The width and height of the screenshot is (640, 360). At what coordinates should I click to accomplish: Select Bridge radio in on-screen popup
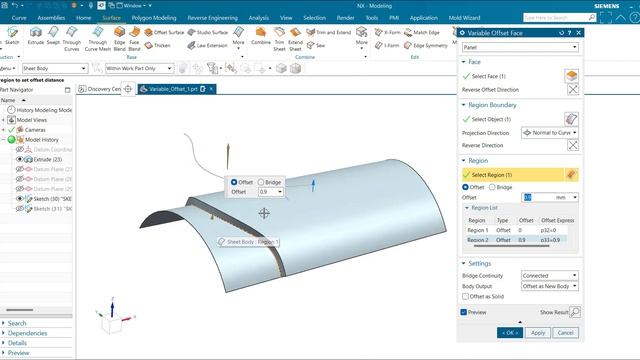click(261, 182)
